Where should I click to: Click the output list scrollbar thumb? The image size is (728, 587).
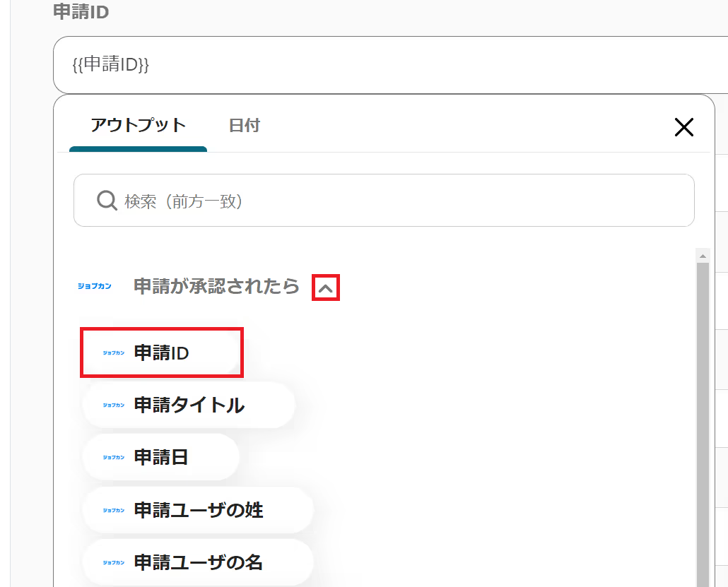703,425
